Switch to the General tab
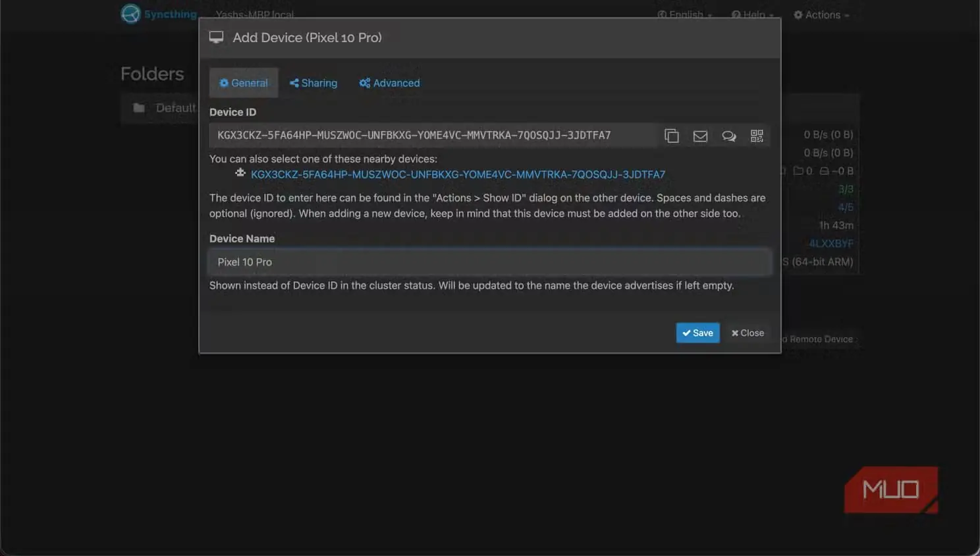This screenshot has width=980, height=556. pyautogui.click(x=244, y=83)
